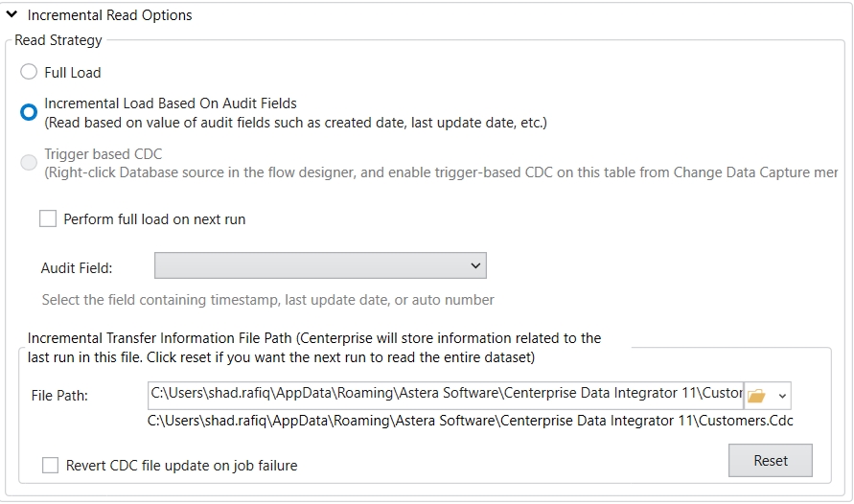The image size is (854, 504).
Task: Click the 'Read based on value' description text
Action: 295,122
